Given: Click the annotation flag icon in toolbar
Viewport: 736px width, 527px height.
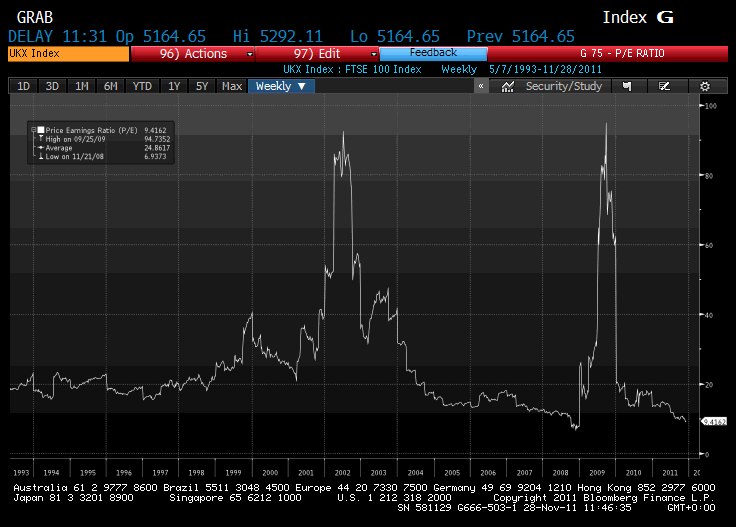Looking at the screenshot, I should pyautogui.click(x=627, y=87).
